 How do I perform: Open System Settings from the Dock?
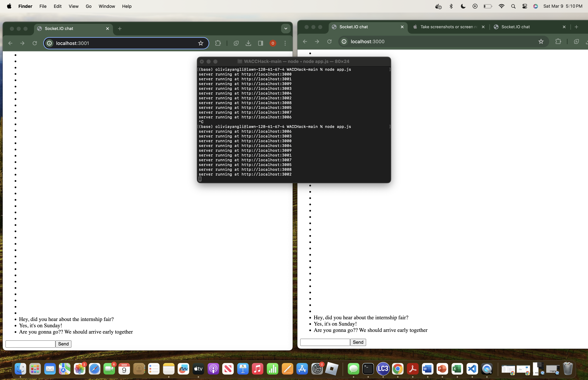[317, 369]
